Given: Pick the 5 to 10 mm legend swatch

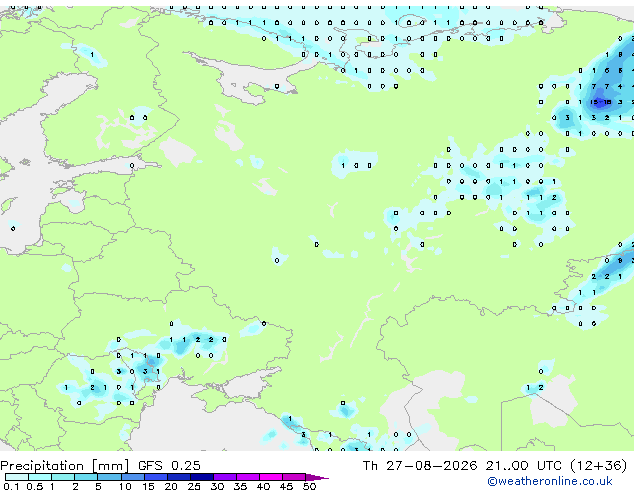Looking at the screenshot, I should [x=109, y=477].
